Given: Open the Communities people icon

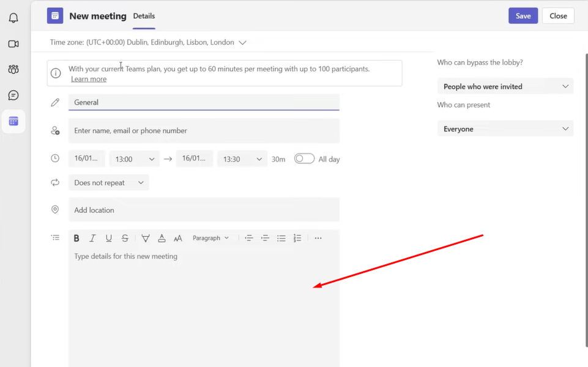Looking at the screenshot, I should click(13, 70).
